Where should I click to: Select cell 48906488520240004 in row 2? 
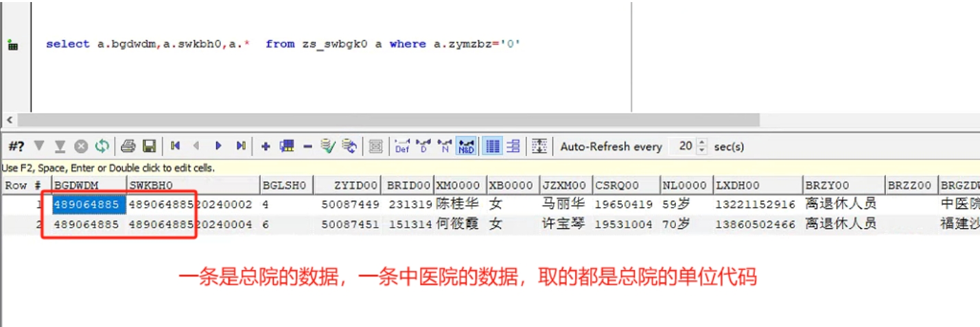point(193,224)
